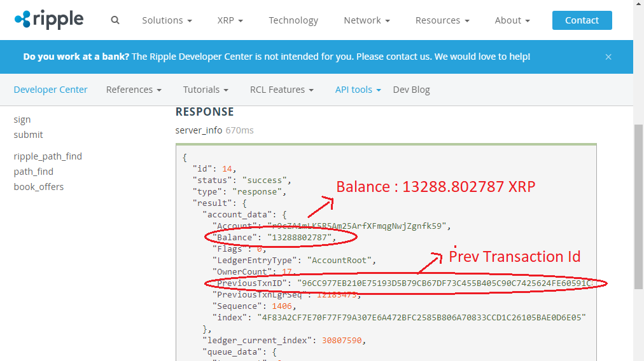
Task: Select book_offers command in sidebar
Action: pos(39,187)
